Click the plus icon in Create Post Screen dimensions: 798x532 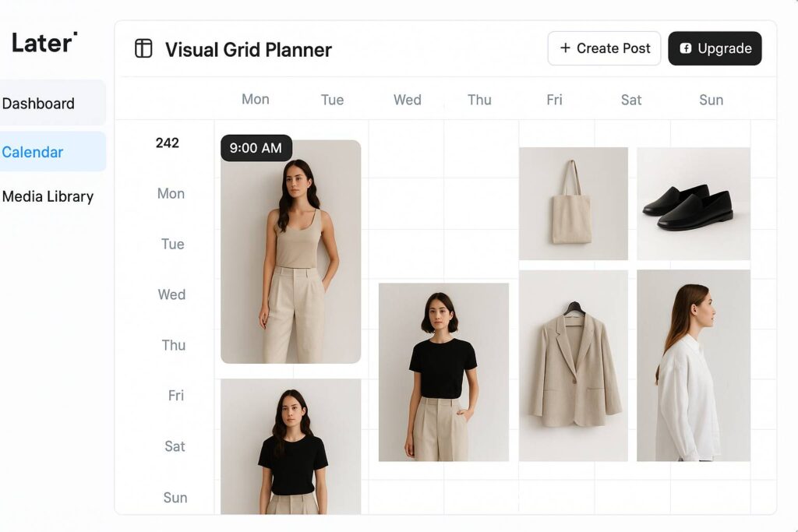click(565, 48)
